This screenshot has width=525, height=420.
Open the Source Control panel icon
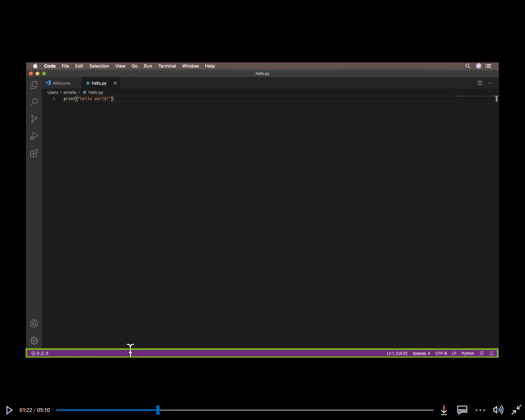click(x=34, y=119)
